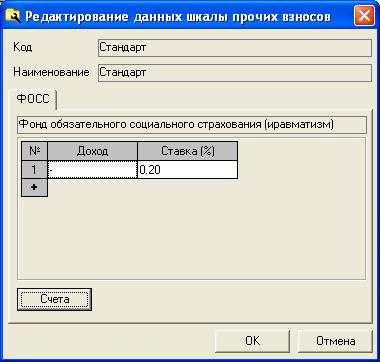Select row 1 by its number cell
The image size is (380, 362).
(34, 170)
